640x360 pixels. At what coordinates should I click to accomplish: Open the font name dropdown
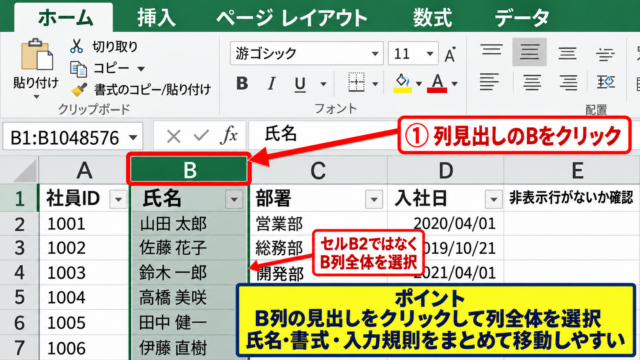coord(374,54)
